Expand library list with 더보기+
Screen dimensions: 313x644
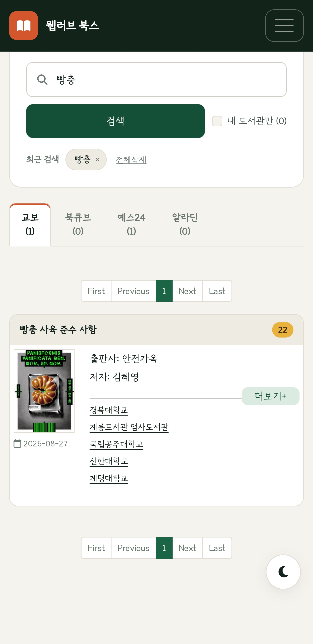click(270, 396)
